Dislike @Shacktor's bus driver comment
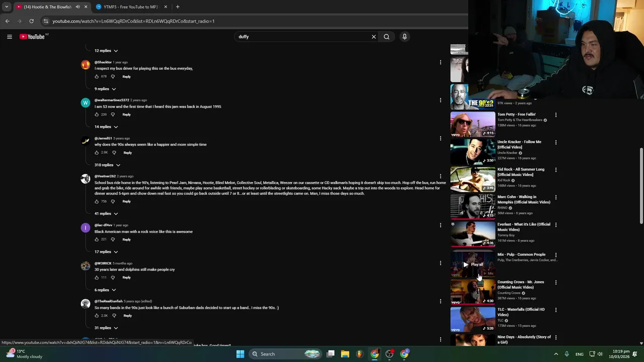This screenshot has width=644, height=362. pos(113,76)
